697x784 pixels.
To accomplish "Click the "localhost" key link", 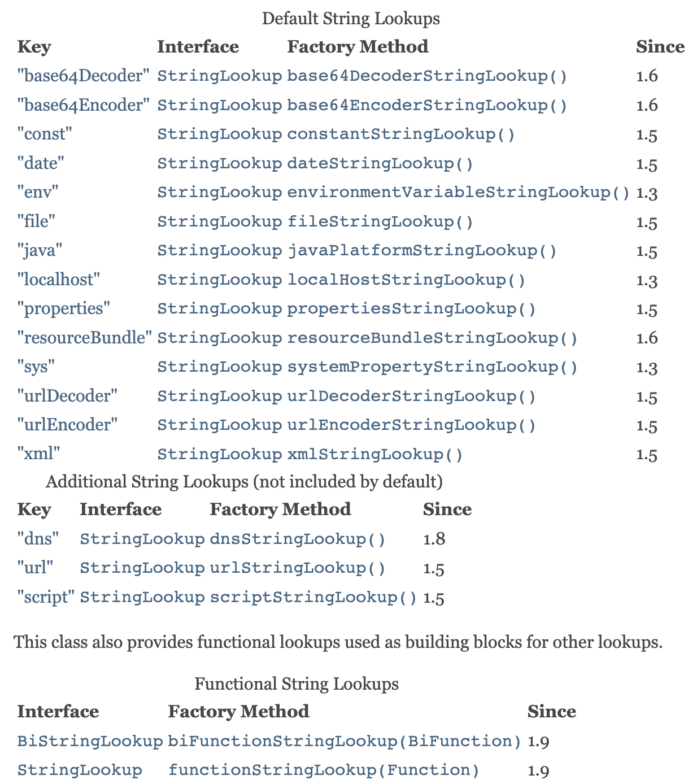I will pyautogui.click(x=59, y=280).
